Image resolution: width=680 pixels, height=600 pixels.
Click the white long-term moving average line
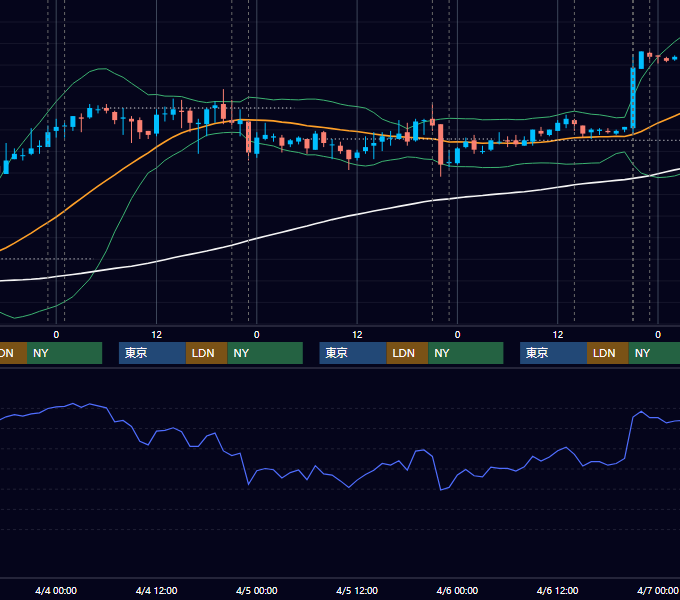[x=357, y=214]
